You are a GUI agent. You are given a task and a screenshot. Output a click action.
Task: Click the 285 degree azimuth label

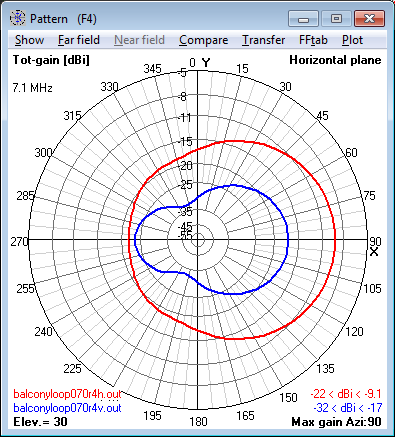(25, 196)
